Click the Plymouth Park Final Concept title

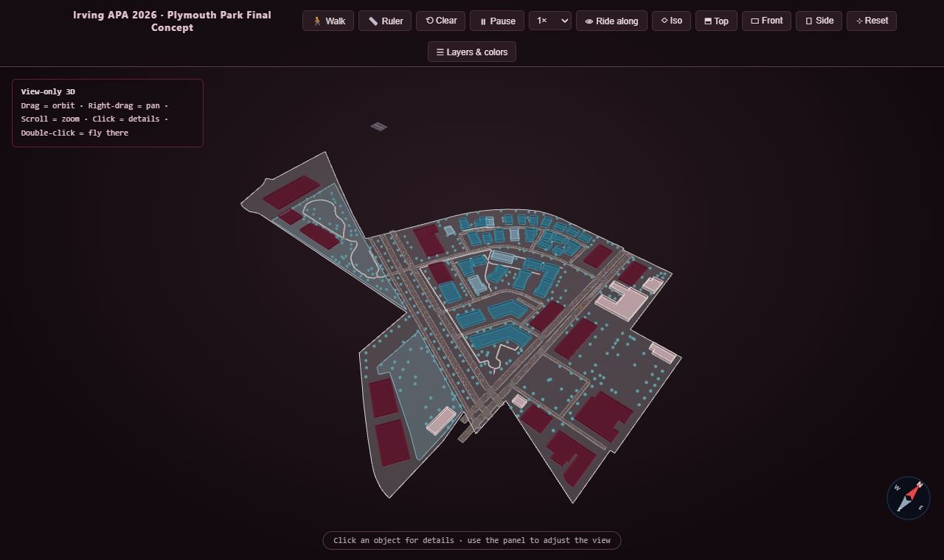click(172, 21)
